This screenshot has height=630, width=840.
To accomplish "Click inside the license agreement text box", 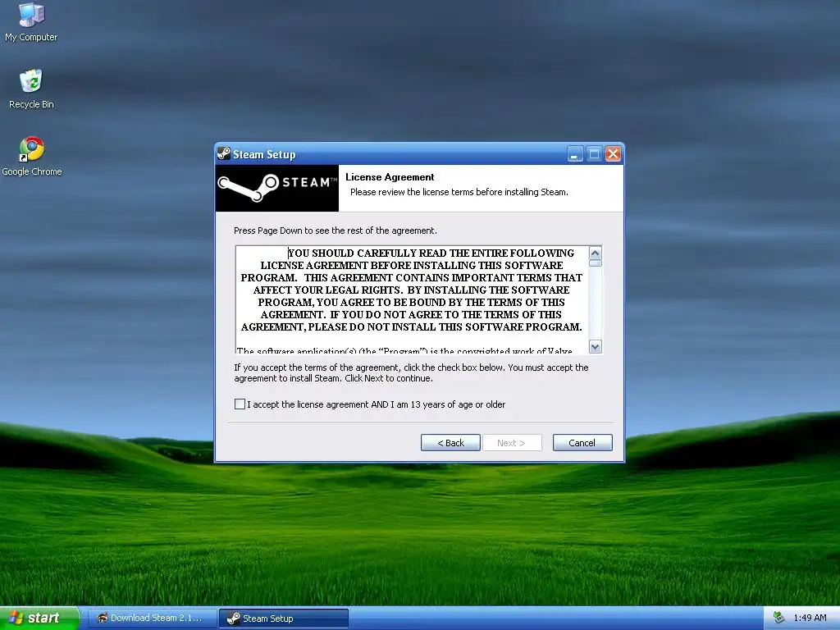I will [412, 299].
